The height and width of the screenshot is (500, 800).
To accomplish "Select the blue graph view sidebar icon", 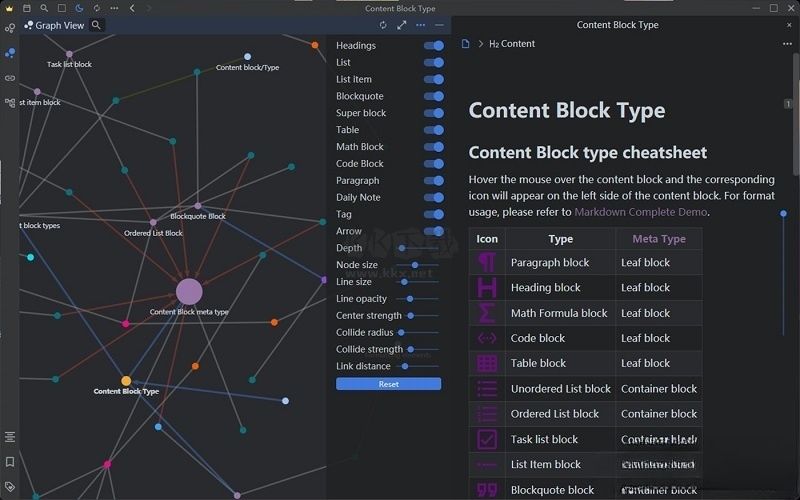I will coord(10,53).
